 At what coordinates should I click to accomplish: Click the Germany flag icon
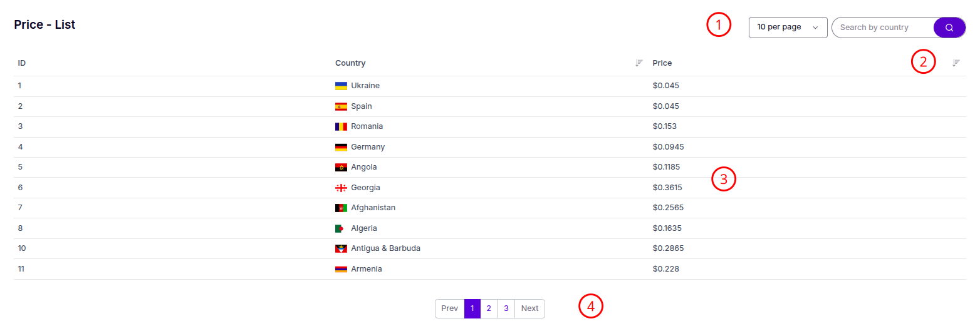(x=341, y=147)
